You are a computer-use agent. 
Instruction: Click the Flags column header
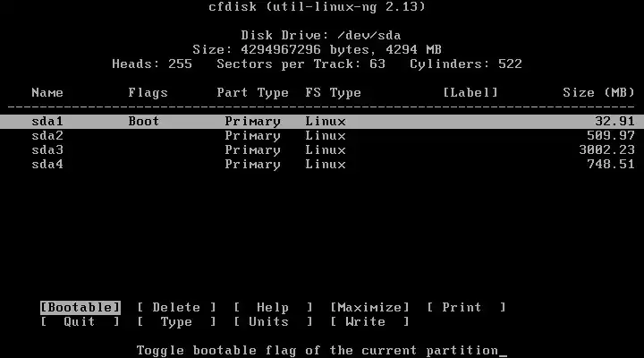point(148,93)
